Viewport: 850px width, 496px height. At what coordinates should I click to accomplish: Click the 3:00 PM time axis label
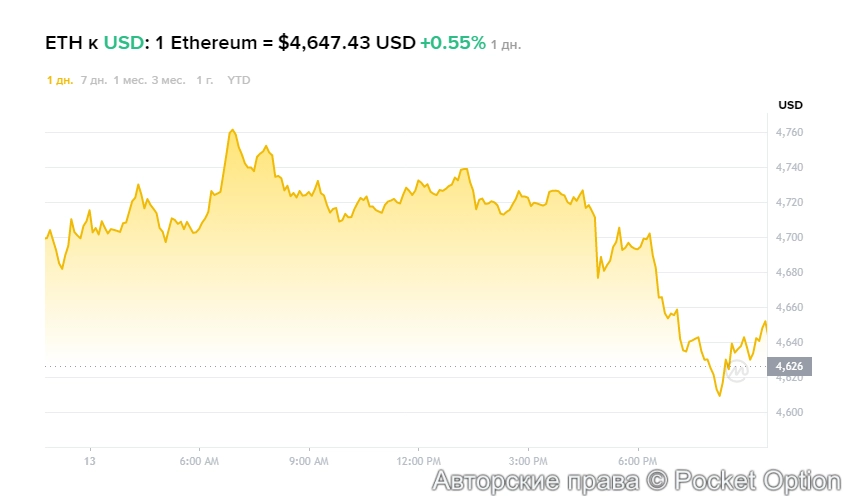(x=531, y=462)
